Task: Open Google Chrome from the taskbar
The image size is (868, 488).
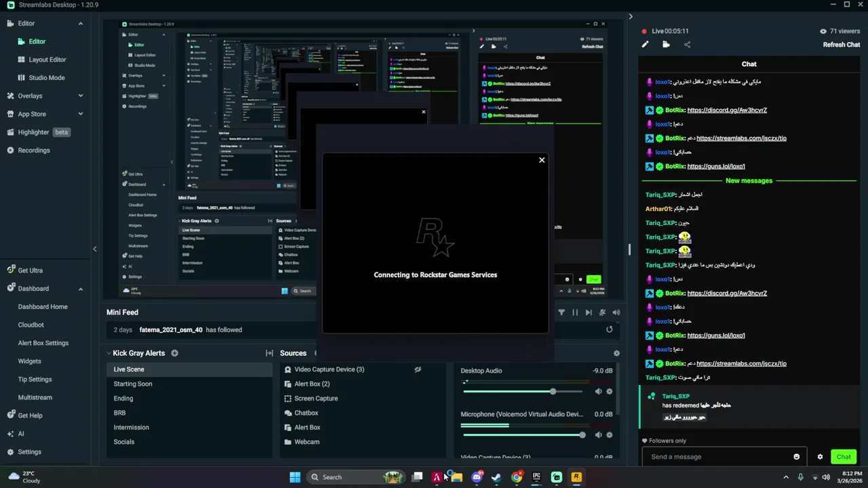Action: click(517, 477)
